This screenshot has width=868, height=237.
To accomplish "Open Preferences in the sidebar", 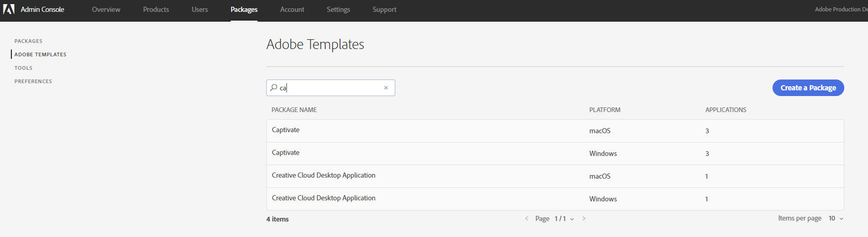I will pyautogui.click(x=33, y=81).
